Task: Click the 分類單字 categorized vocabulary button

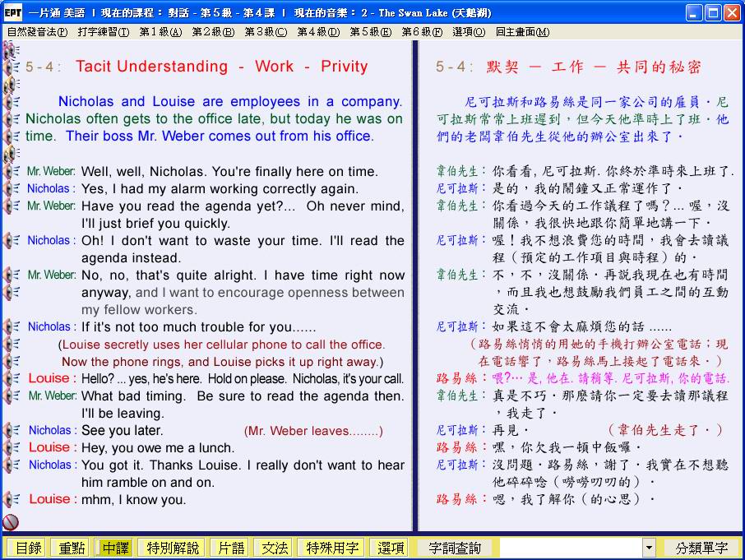Action: (701, 548)
